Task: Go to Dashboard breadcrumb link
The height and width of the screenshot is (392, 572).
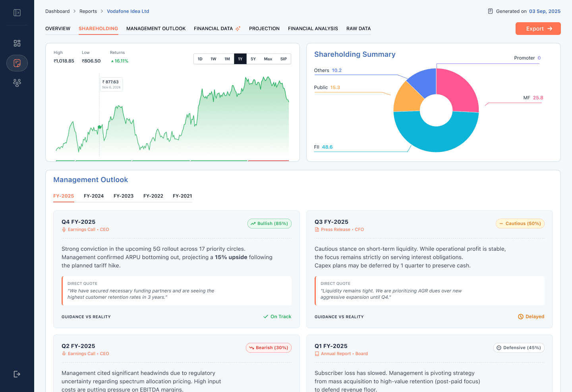Action: 58,11
